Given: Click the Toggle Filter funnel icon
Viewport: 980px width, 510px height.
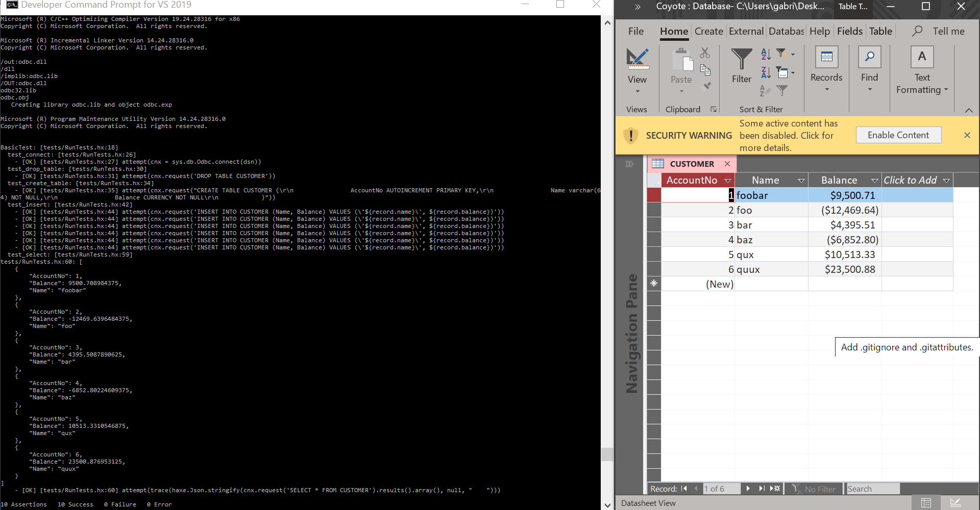Looking at the screenshot, I should (782, 91).
